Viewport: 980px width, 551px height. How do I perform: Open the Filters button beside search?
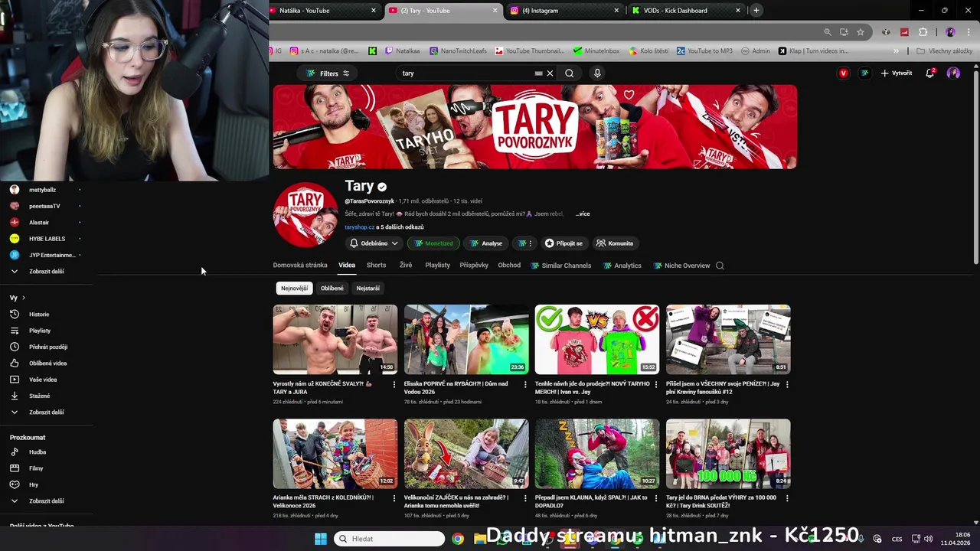[x=328, y=73]
